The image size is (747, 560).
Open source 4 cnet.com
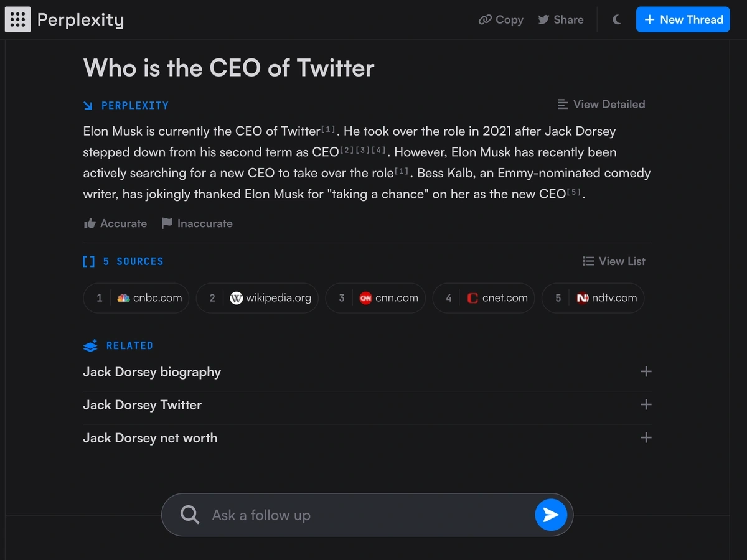pyautogui.click(x=484, y=298)
